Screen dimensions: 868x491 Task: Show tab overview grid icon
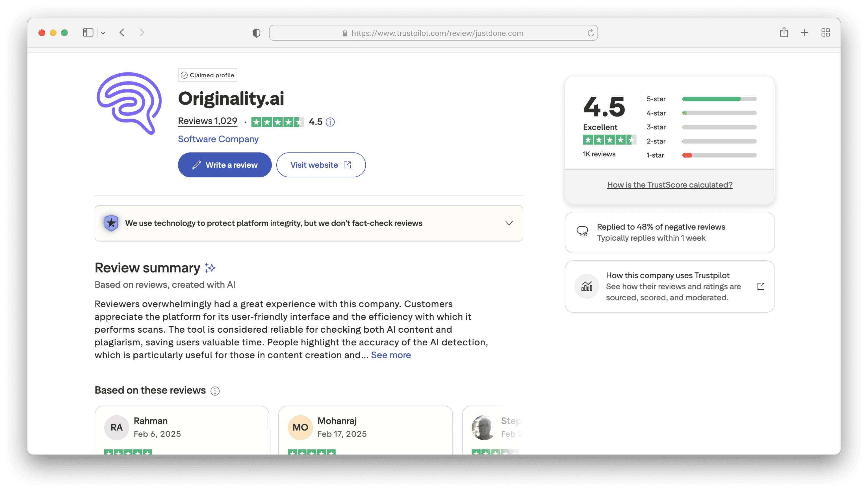[x=825, y=33]
